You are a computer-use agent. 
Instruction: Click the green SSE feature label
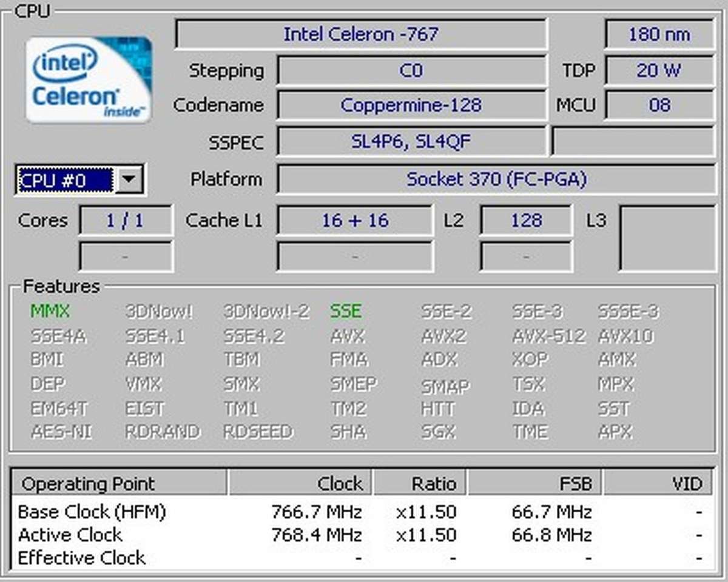click(346, 312)
